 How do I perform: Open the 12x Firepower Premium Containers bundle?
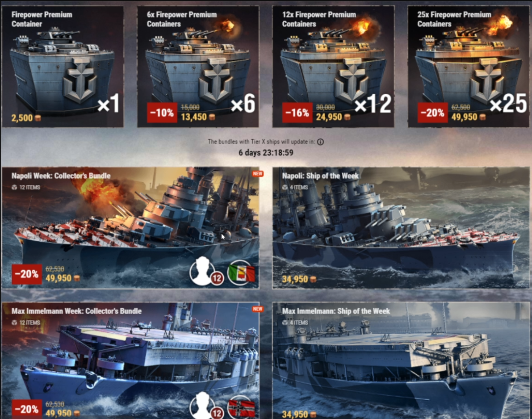point(333,67)
